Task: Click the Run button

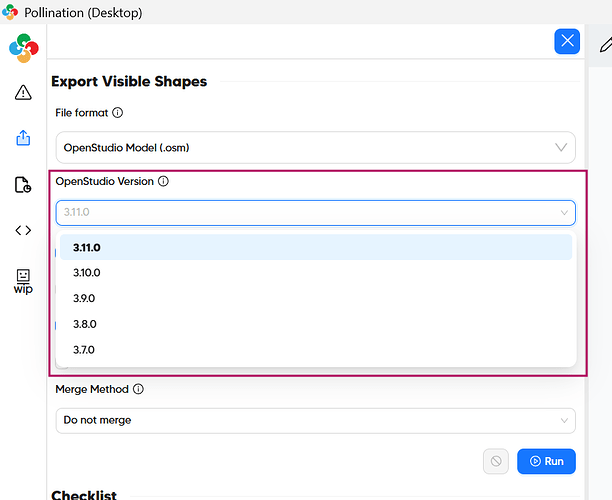Action: pos(546,461)
